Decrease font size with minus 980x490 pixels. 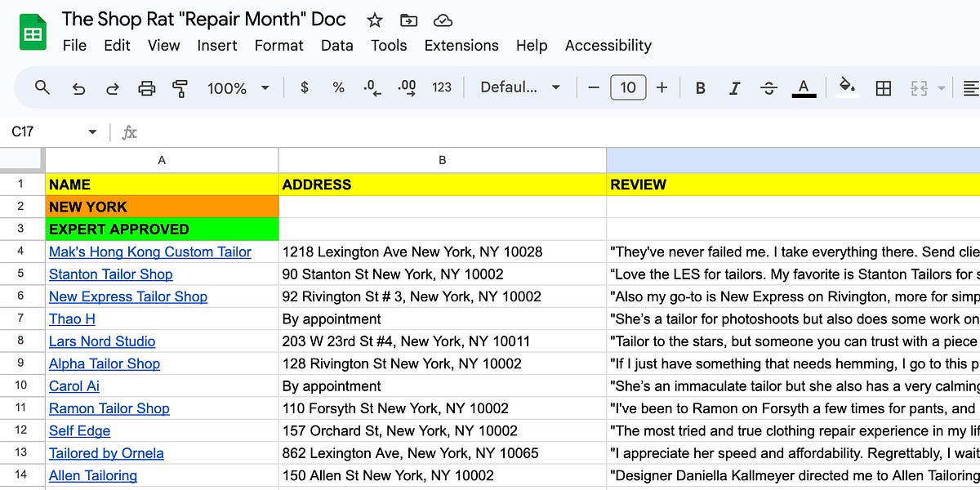(594, 87)
